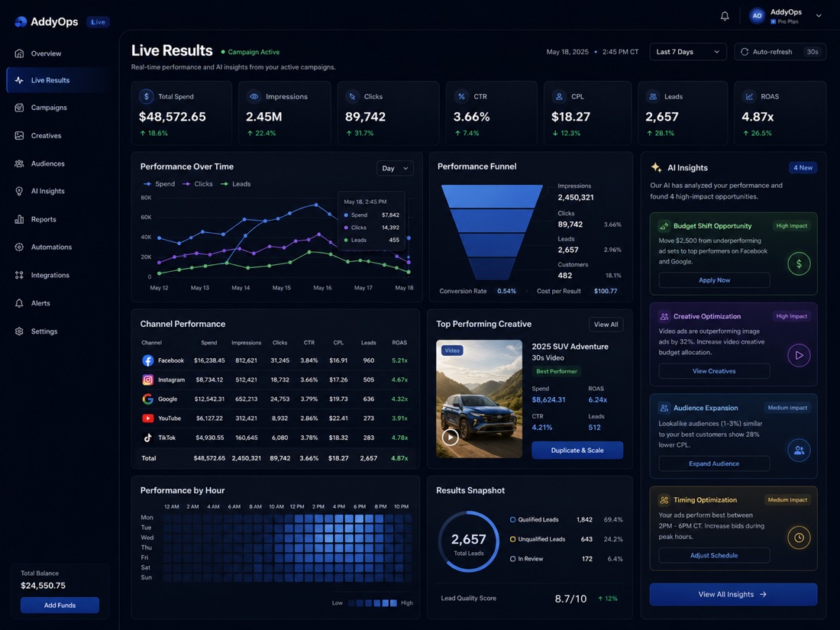
Task: Click View All in Top Performing Creative
Action: [606, 325]
